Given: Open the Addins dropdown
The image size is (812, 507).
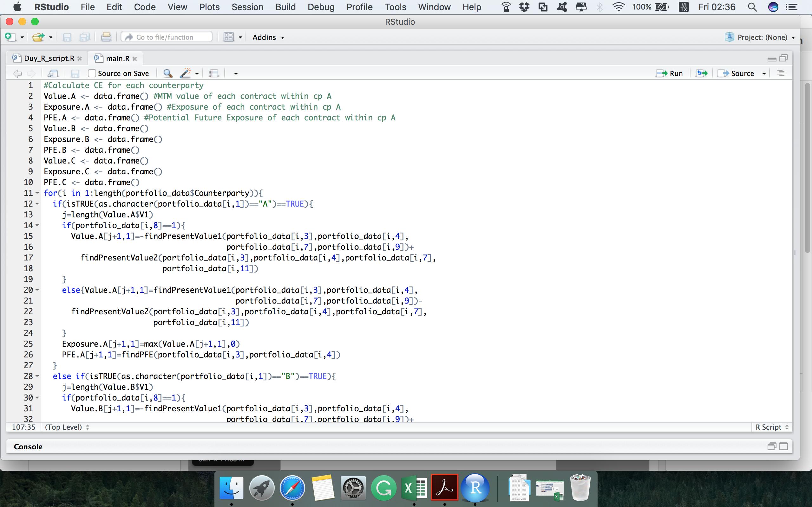Looking at the screenshot, I should tap(267, 37).
